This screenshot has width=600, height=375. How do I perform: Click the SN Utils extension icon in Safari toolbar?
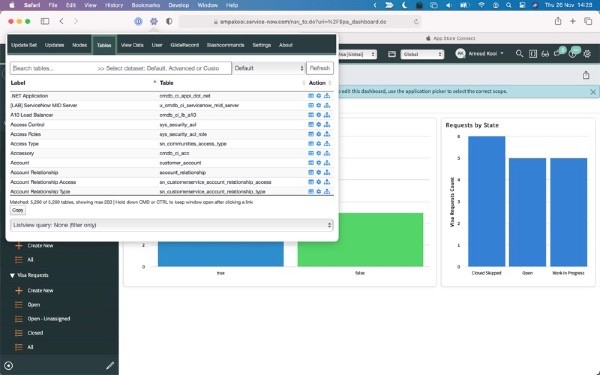(154, 21)
